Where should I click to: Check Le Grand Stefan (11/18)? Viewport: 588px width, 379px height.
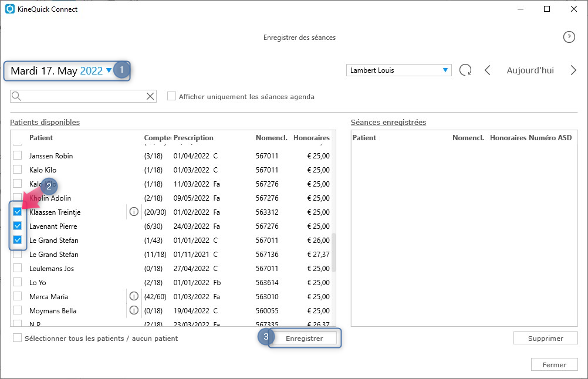tap(17, 254)
